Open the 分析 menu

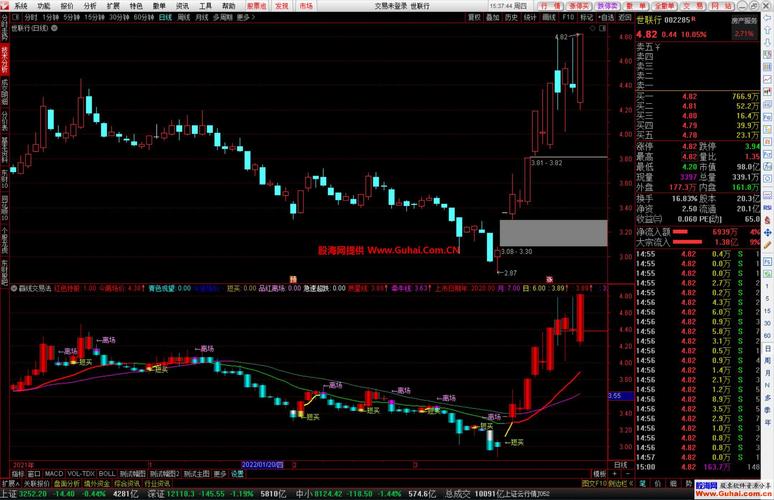90,5
